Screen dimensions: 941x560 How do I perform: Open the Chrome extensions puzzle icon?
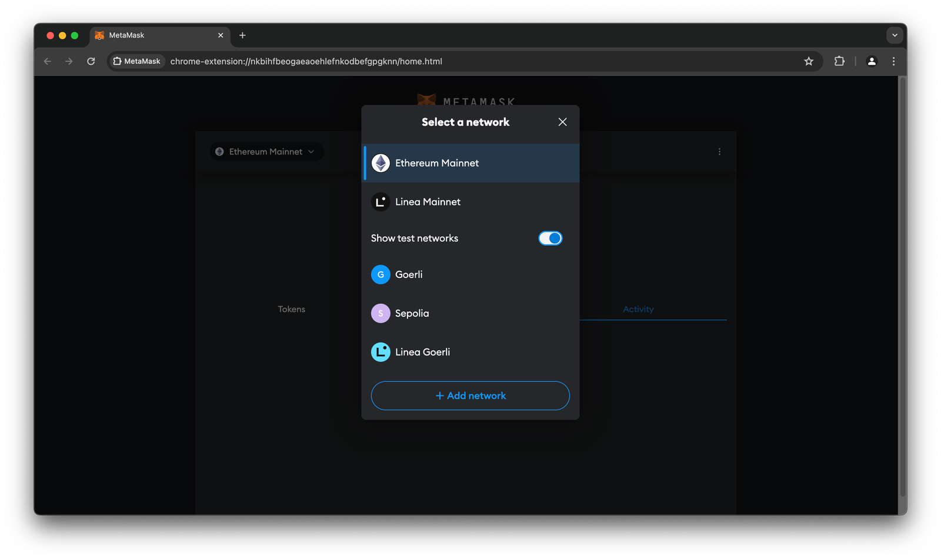(839, 61)
